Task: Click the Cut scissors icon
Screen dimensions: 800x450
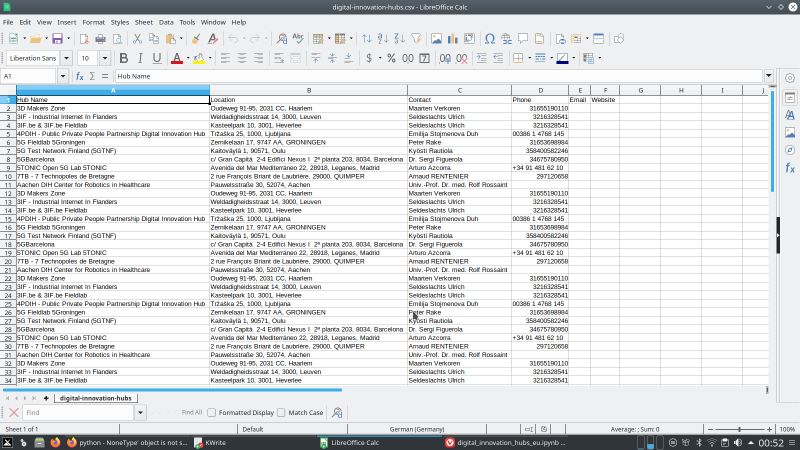Action: click(x=137, y=39)
